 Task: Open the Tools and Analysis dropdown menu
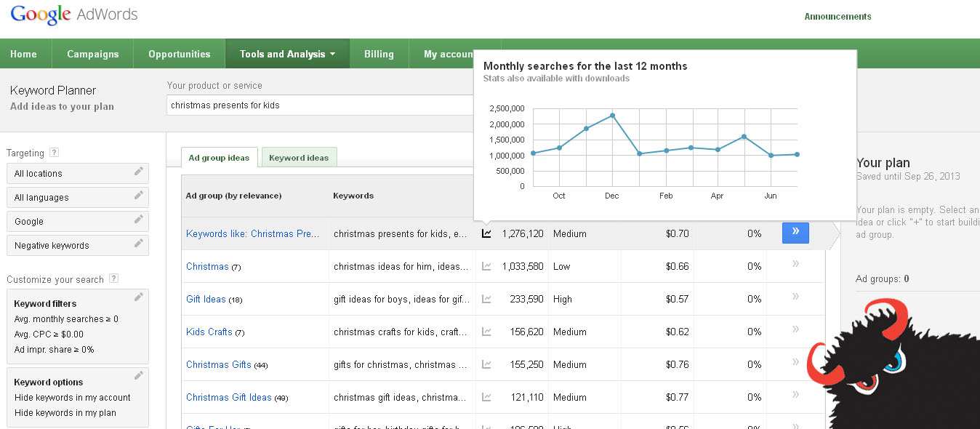coord(287,54)
